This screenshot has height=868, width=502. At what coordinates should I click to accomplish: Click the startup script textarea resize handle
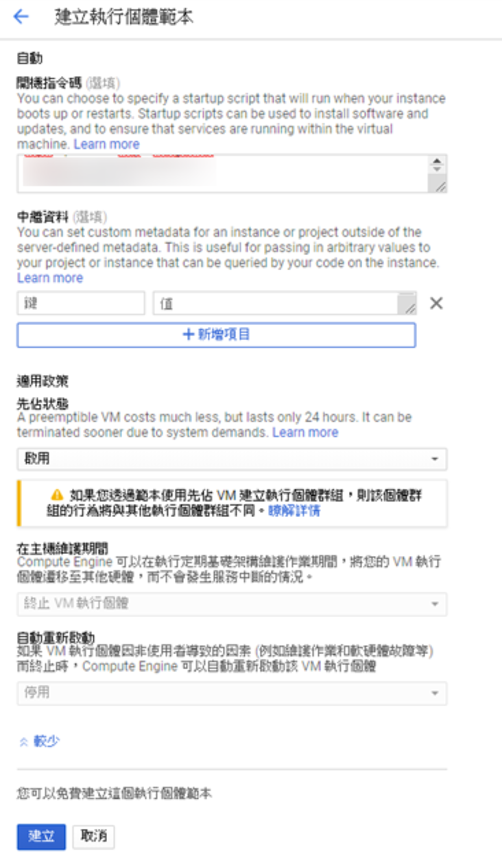point(441,186)
